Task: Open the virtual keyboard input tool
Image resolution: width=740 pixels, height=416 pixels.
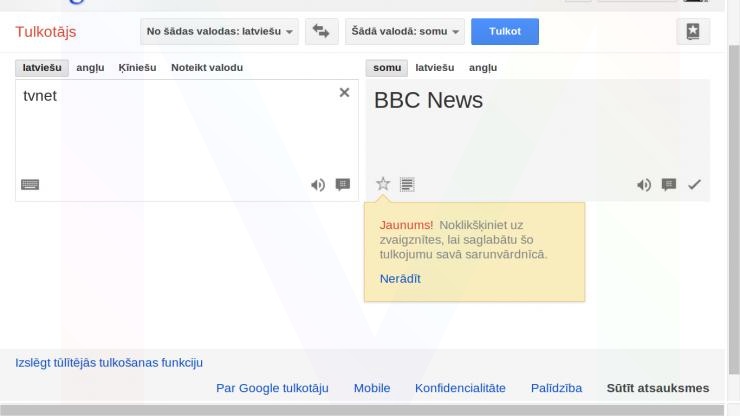Action: pyautogui.click(x=30, y=184)
